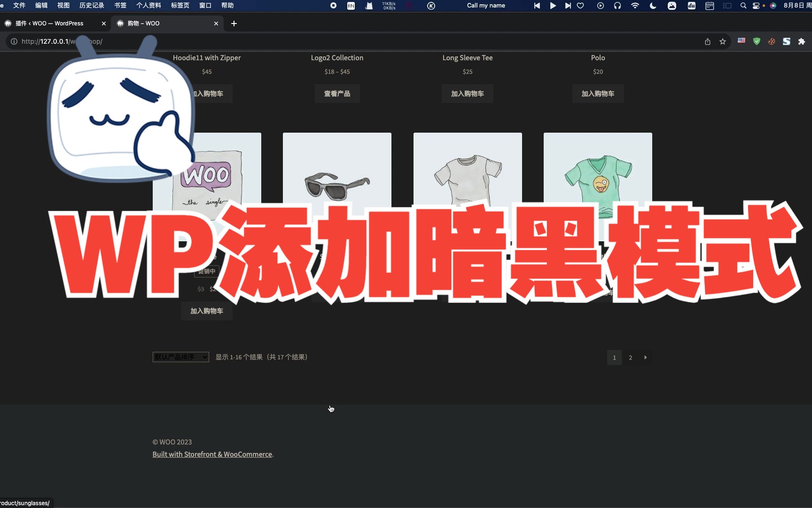This screenshot has width=812, height=508.
Task: Like the current song with heart icon
Action: pyautogui.click(x=580, y=6)
